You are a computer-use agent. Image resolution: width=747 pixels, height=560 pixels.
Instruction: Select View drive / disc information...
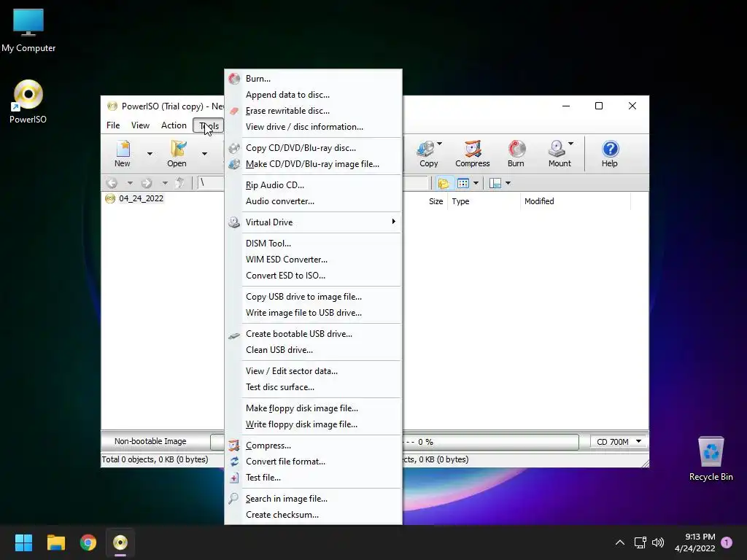[x=313, y=127]
